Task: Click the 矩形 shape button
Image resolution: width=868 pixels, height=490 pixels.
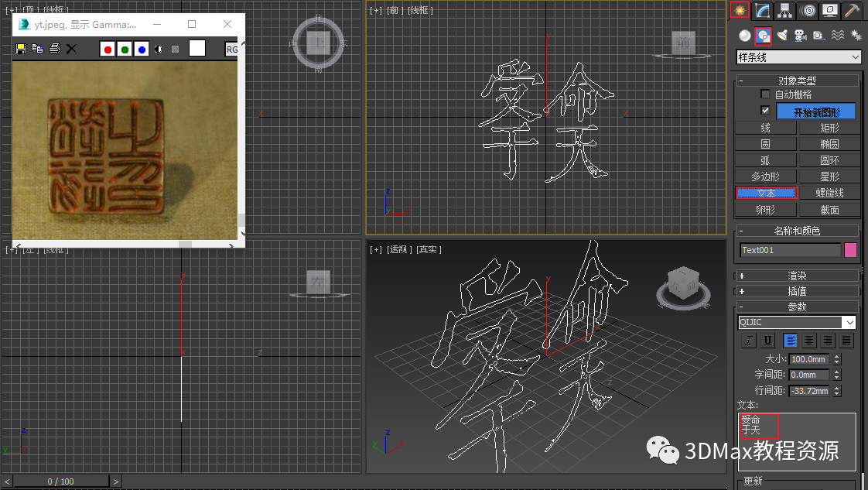Action: coord(829,128)
